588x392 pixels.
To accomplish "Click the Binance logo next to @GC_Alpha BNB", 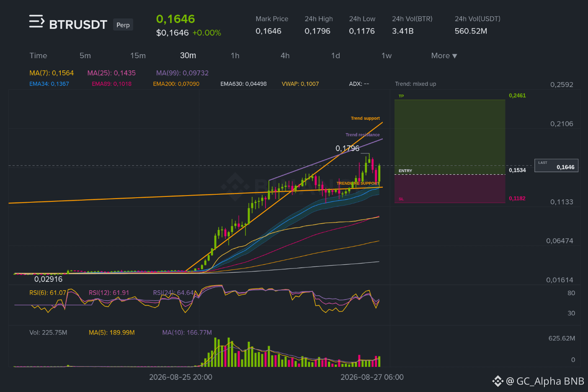I will pos(498,381).
